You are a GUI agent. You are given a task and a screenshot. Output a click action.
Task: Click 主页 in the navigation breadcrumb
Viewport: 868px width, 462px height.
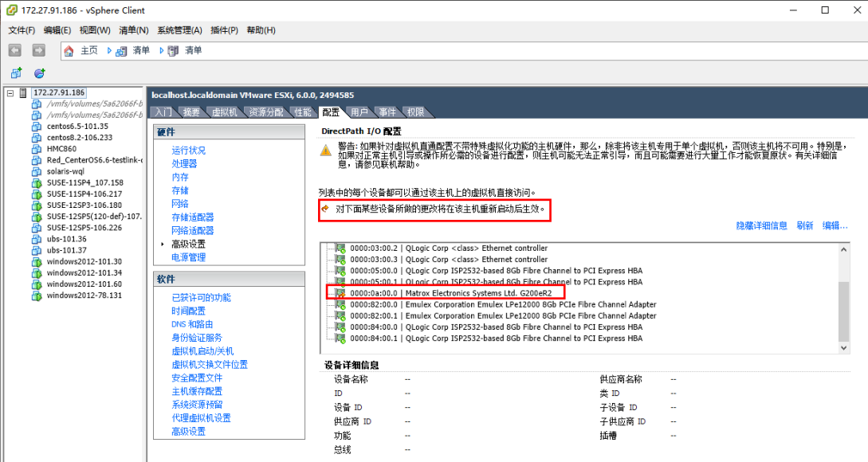(x=89, y=50)
